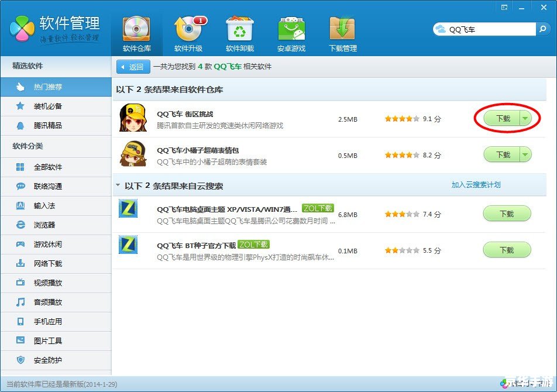Click star rating of QQ飞车 街区挑战
Image resolution: width=557 pixels, height=392 pixels.
[401, 119]
